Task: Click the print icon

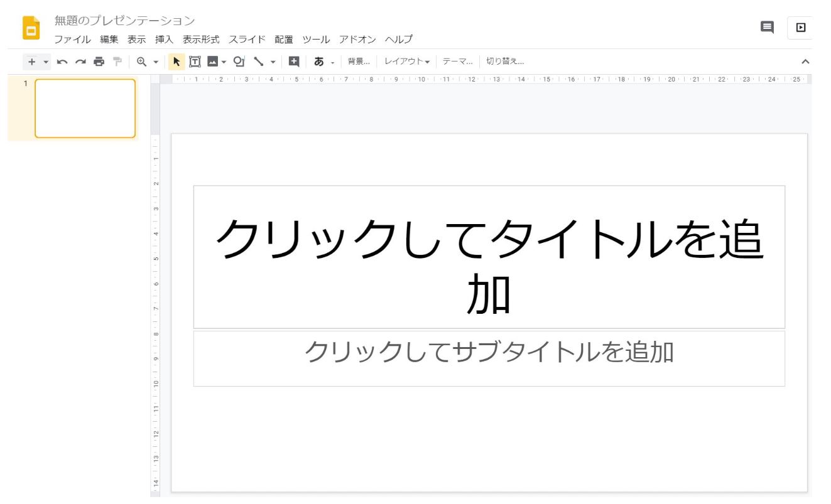Action: pyautogui.click(x=99, y=62)
